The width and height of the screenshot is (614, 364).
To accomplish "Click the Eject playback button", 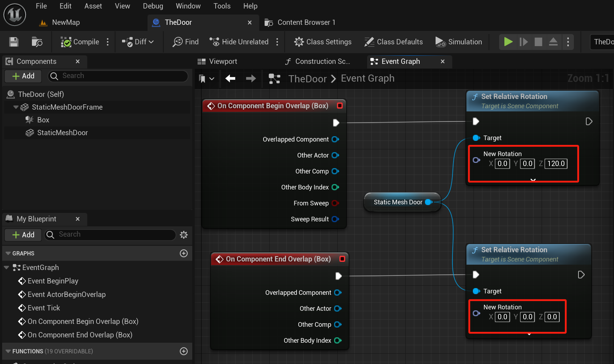I will coord(553,42).
